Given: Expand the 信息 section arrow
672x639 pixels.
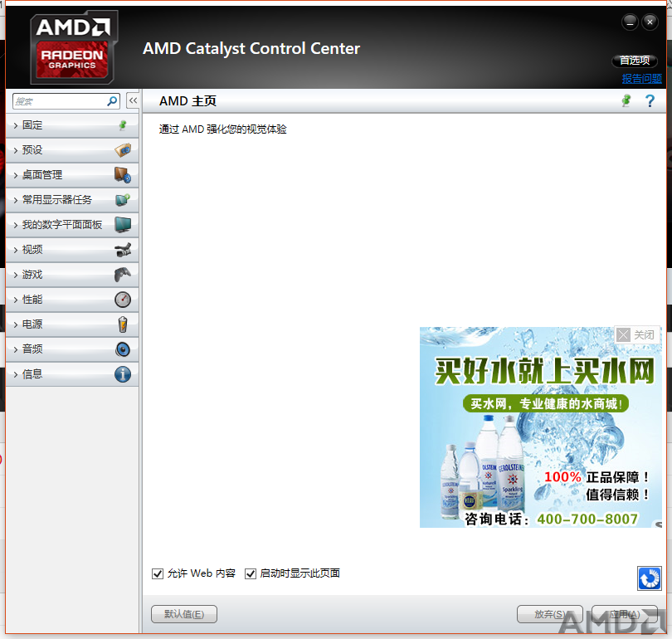Looking at the screenshot, I should 16,374.
